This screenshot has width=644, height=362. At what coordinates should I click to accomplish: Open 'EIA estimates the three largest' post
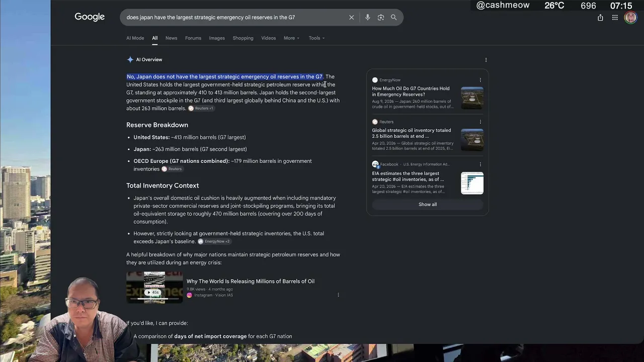coord(408,176)
